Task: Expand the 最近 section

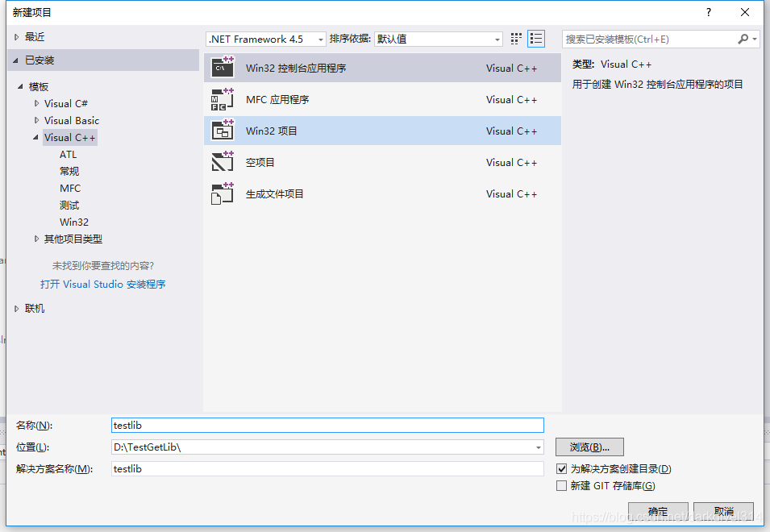Action: click(16, 37)
